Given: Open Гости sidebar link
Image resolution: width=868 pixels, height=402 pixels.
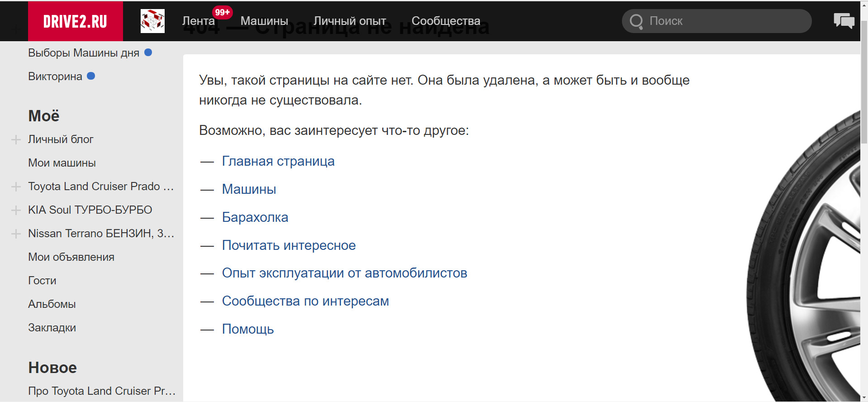Looking at the screenshot, I should 42,281.
